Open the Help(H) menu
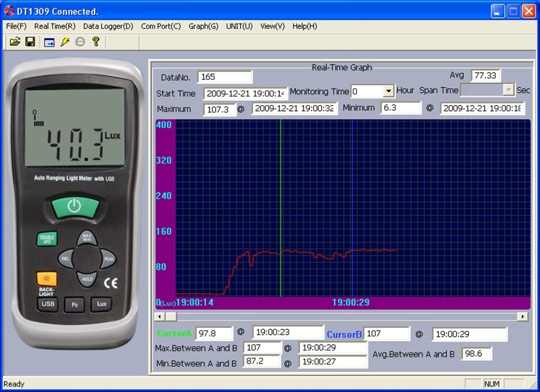 (x=305, y=26)
